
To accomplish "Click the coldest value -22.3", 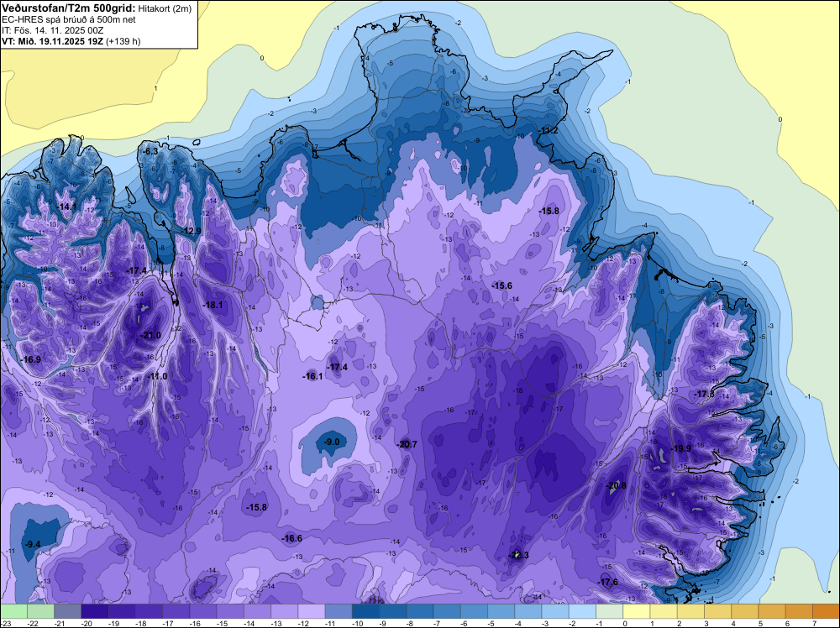I will tap(518, 555).
